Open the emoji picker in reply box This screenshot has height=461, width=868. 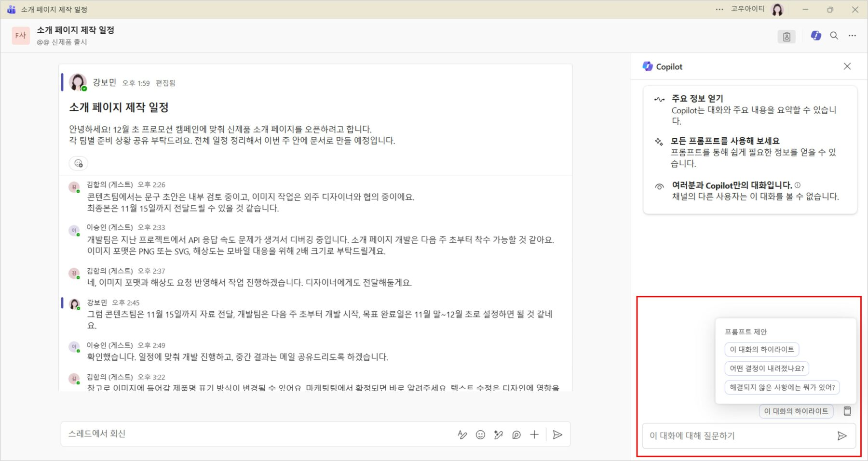coord(480,435)
